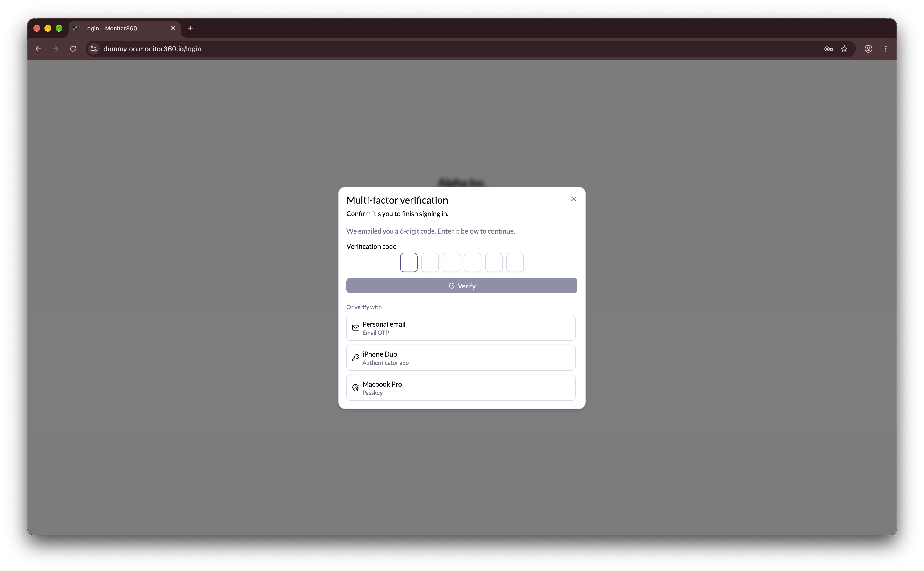
Task: Go back with browser back arrow
Action: pyautogui.click(x=38, y=49)
